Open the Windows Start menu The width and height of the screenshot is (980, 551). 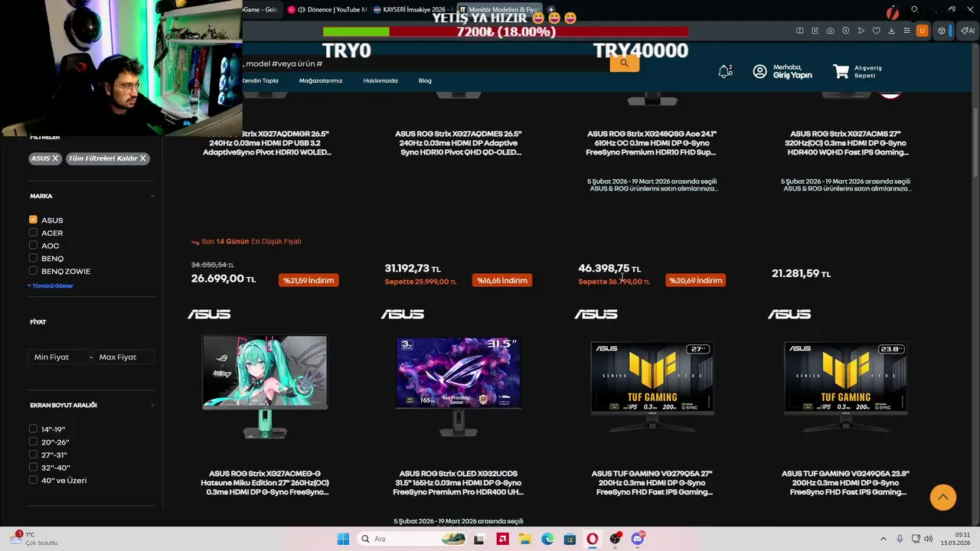tap(343, 539)
